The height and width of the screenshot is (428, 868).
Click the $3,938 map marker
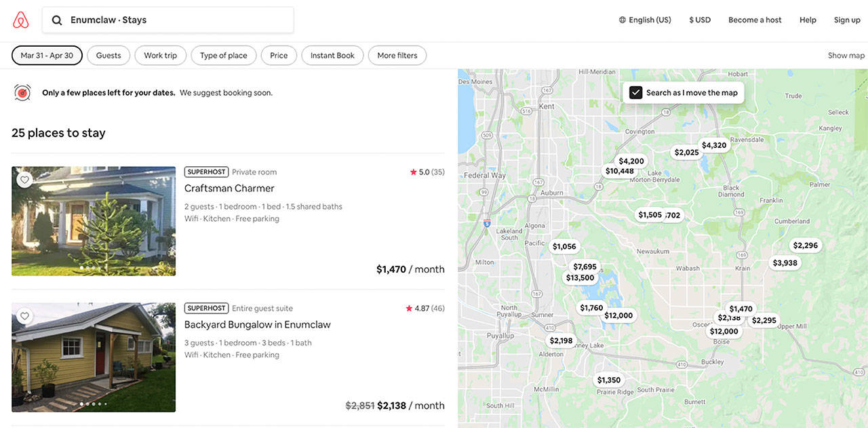[x=785, y=263]
